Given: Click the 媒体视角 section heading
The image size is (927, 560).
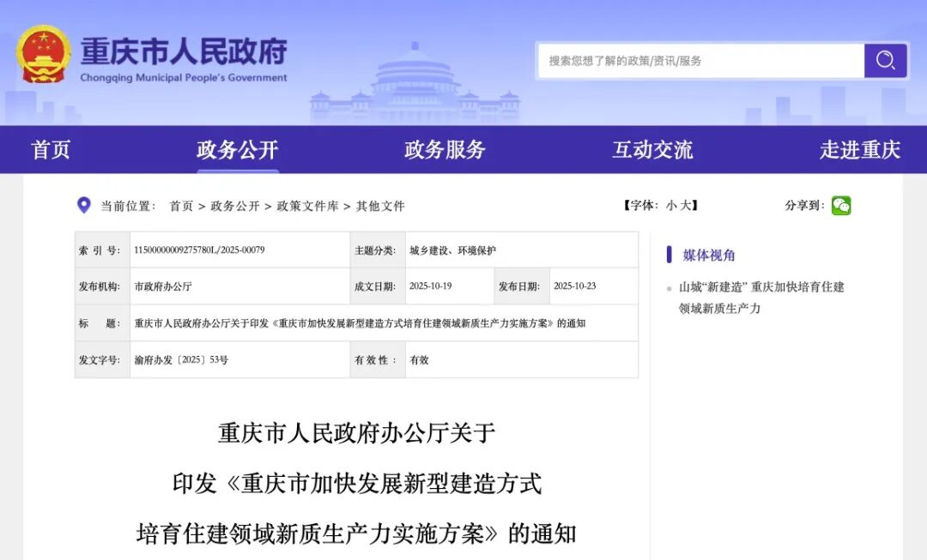Looking at the screenshot, I should point(709,255).
